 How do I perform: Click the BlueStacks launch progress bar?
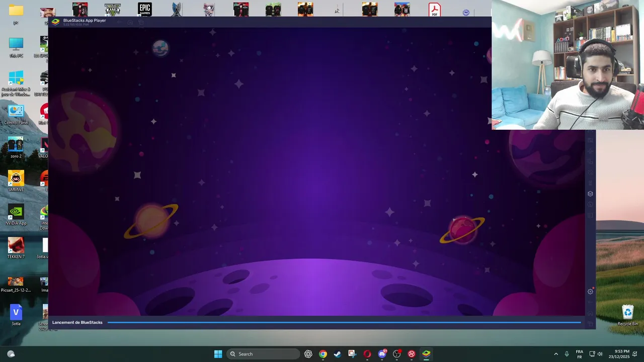pyautogui.click(x=344, y=322)
